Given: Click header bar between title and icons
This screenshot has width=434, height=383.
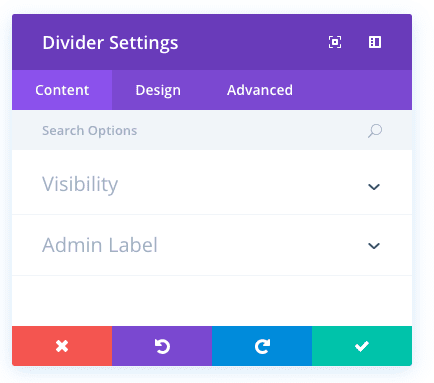Looking at the screenshot, I should tap(253, 42).
